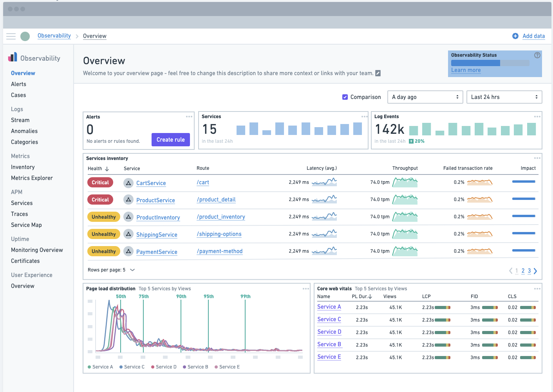Screen dimensions: 553x392
Task: Click the Service D legend item
Action: pyautogui.click(x=164, y=367)
